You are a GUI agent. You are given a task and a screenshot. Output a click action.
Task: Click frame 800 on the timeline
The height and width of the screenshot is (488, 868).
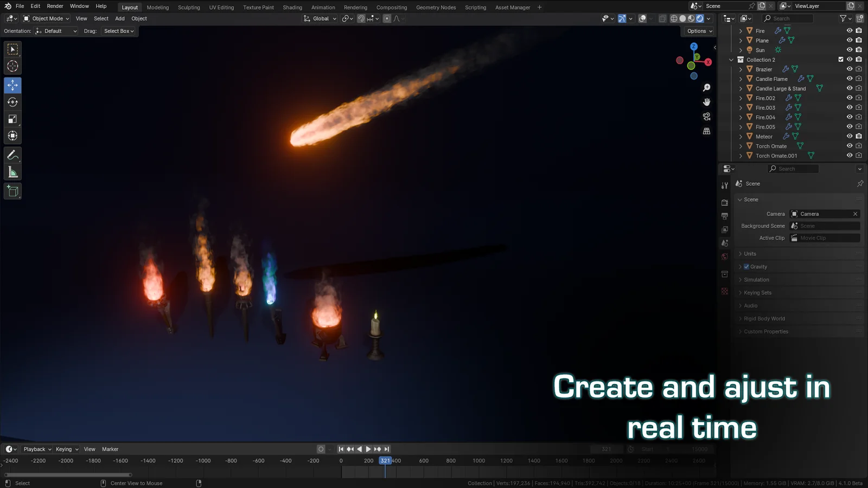pyautogui.click(x=450, y=460)
